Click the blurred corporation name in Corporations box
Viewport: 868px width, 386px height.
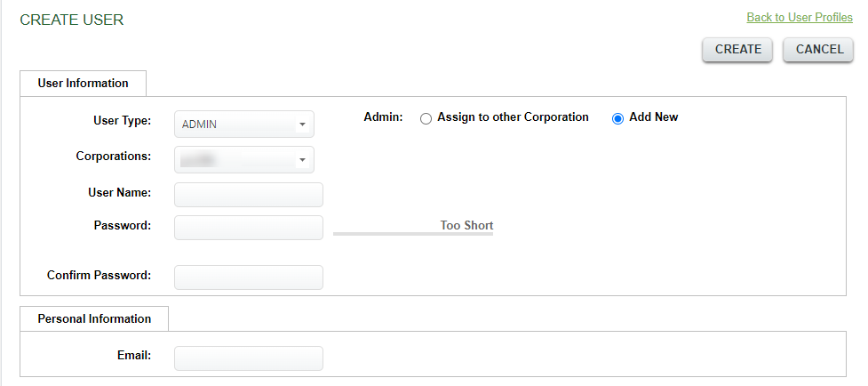coord(198,160)
